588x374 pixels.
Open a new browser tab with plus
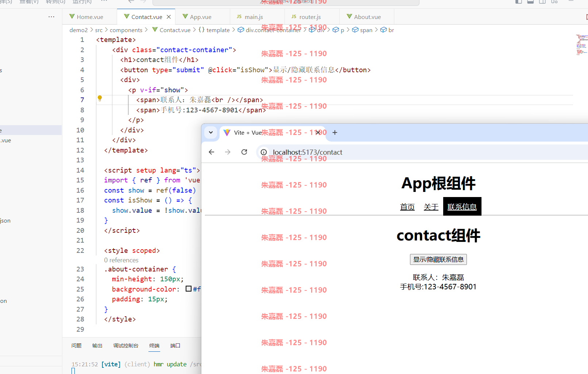[335, 132]
